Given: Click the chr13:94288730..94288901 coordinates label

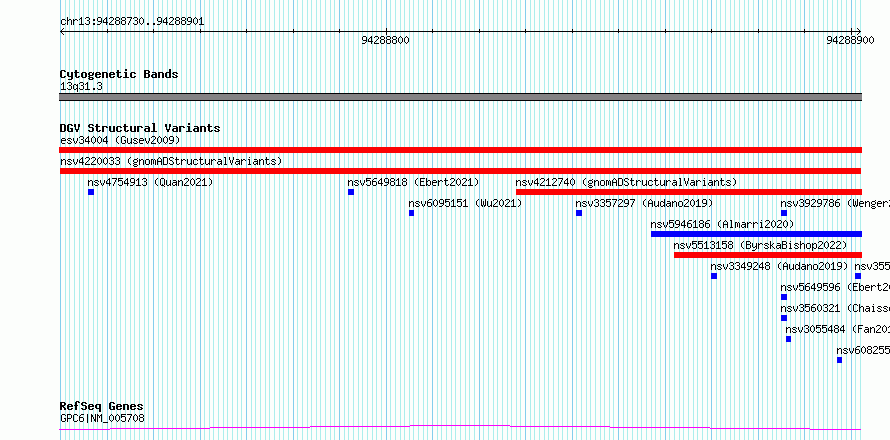Looking at the screenshot, I should [x=132, y=22].
